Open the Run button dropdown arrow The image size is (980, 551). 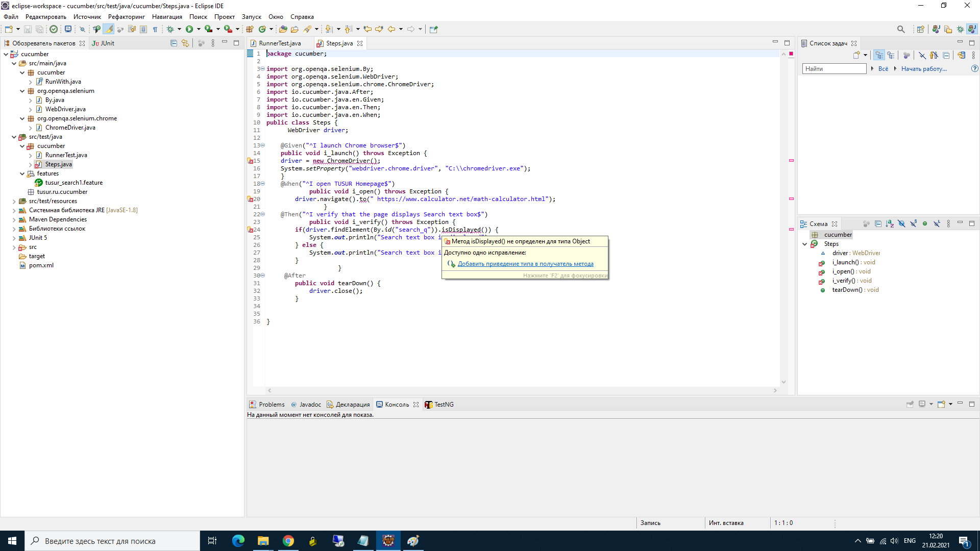pos(199,29)
